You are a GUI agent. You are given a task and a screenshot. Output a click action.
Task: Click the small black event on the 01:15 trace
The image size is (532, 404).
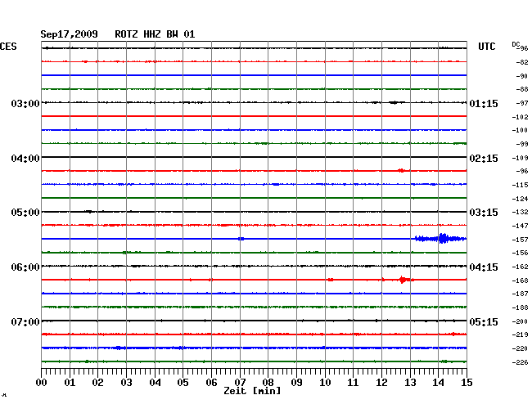click(x=394, y=102)
